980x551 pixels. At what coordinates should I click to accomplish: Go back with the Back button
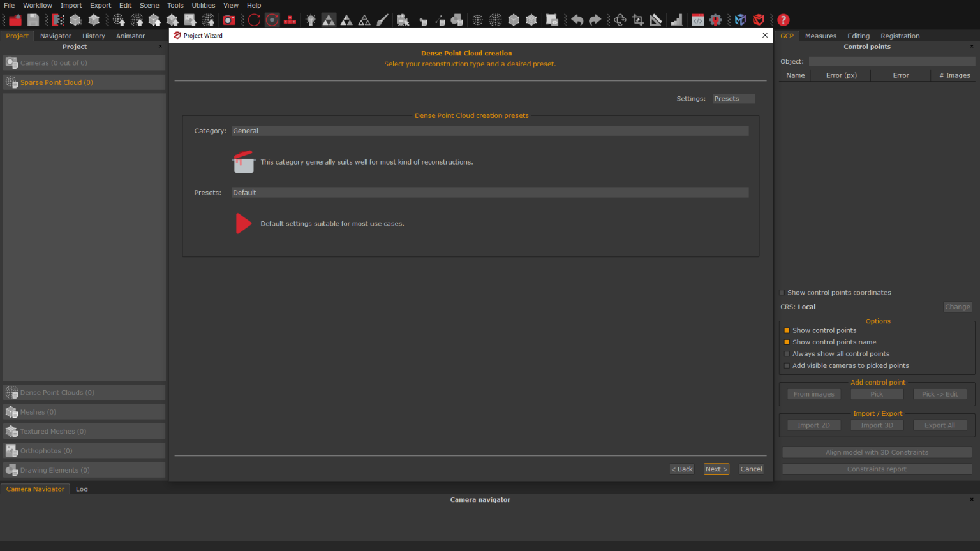pos(682,469)
